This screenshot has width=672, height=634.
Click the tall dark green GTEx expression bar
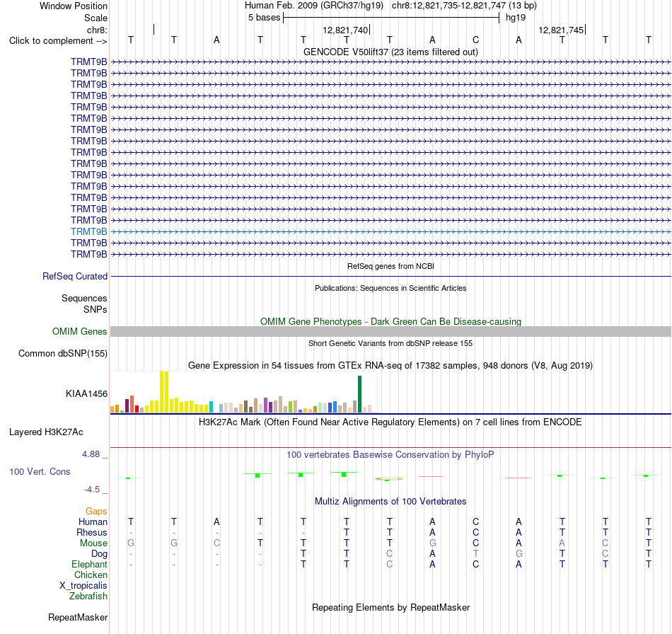point(359,394)
